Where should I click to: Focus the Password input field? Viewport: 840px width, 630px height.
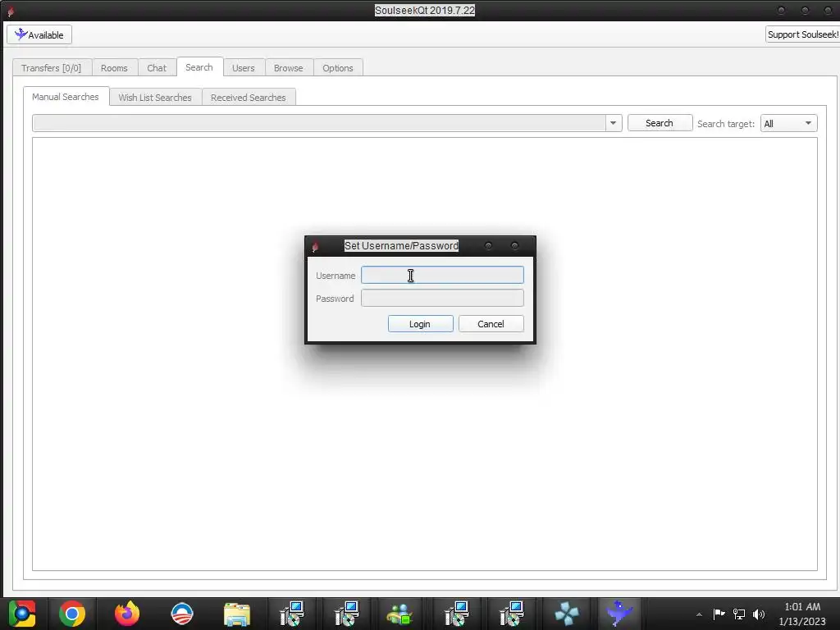tap(442, 299)
